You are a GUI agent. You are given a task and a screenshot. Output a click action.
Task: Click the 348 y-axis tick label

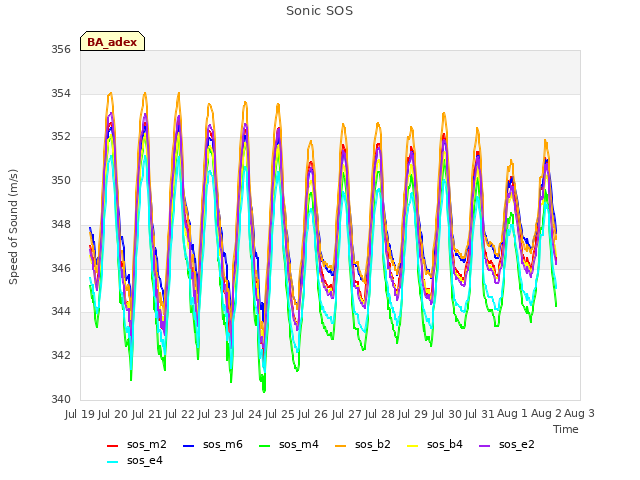click(x=61, y=224)
